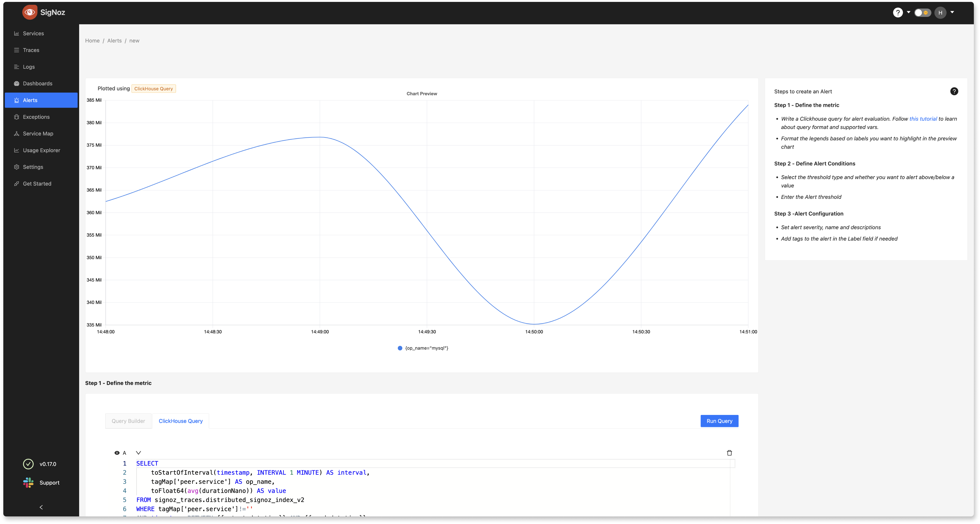The height and width of the screenshot is (524, 980).
Task: Toggle the op_name mysql legend series
Action: (423, 348)
